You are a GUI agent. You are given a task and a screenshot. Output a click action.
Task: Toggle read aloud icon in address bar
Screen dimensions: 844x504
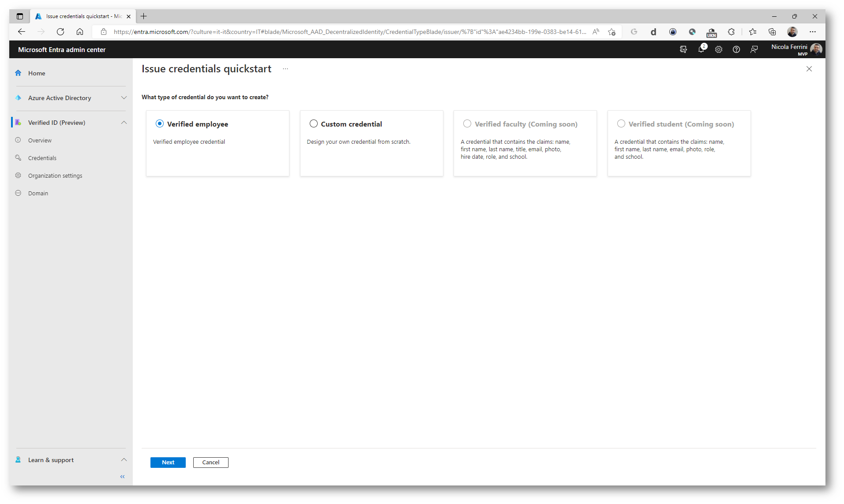tap(596, 32)
